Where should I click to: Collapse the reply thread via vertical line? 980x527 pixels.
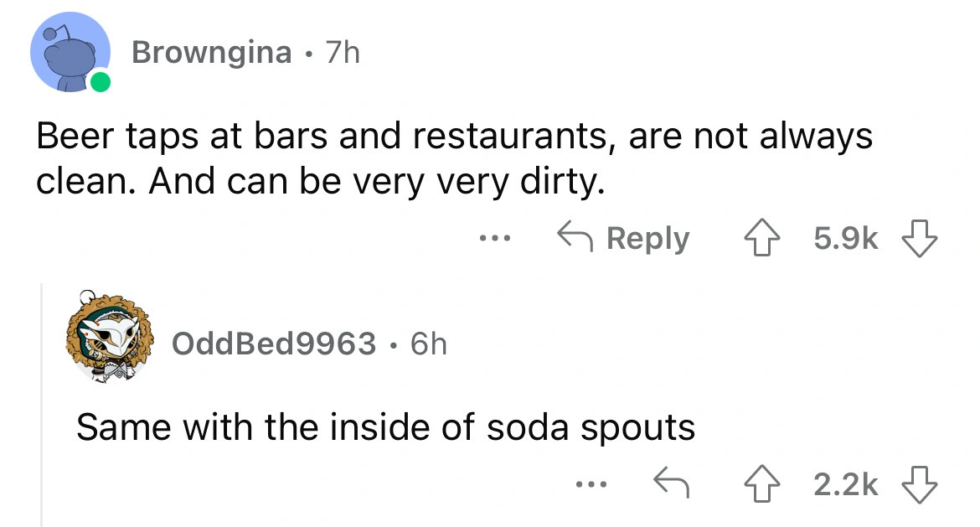[42, 402]
